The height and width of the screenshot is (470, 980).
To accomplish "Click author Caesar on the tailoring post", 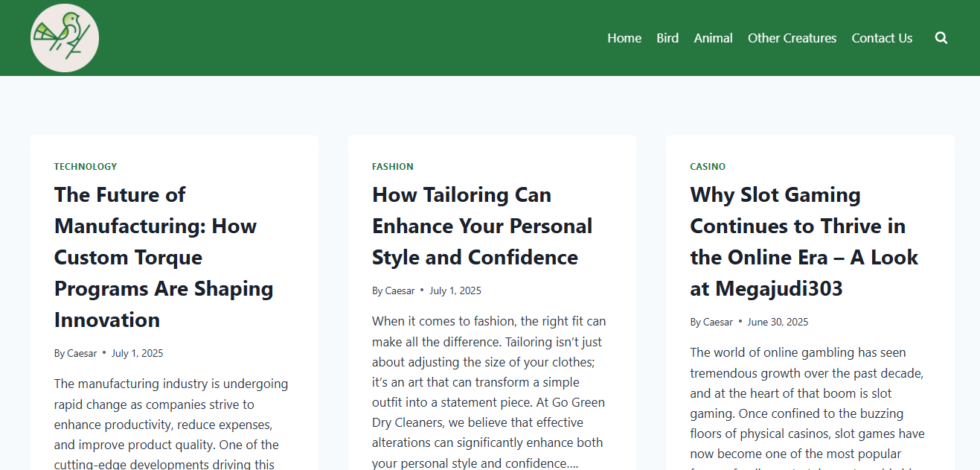I will [x=400, y=291].
